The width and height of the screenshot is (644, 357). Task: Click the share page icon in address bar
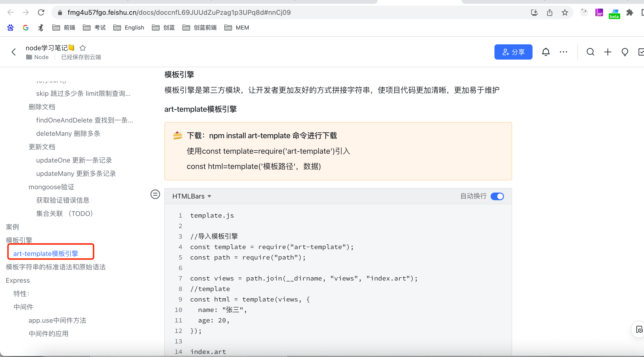[x=549, y=12]
